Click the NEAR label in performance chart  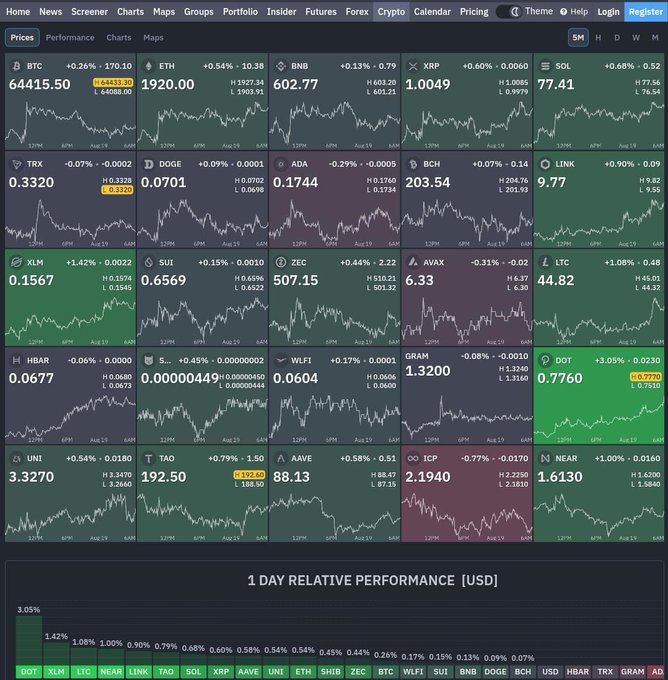click(111, 672)
